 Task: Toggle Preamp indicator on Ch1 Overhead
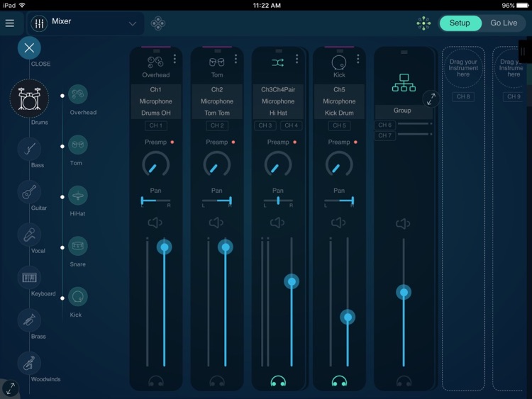[172, 142]
